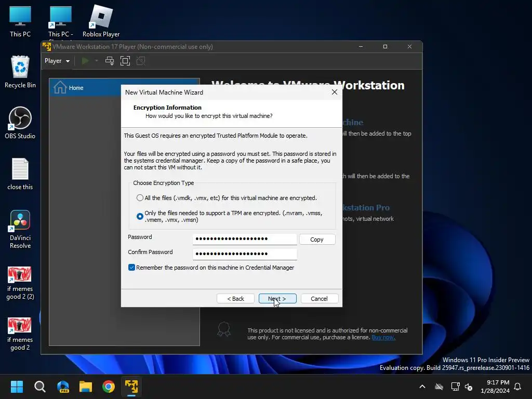The image size is (532, 399).
Task: Open the notifications bell icon
Action: (x=517, y=387)
